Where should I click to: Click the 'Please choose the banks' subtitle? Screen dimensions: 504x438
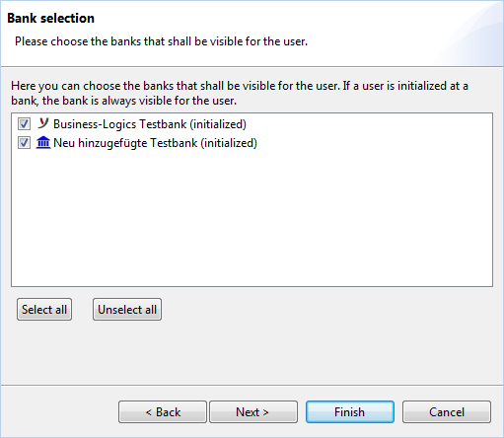[x=161, y=41]
